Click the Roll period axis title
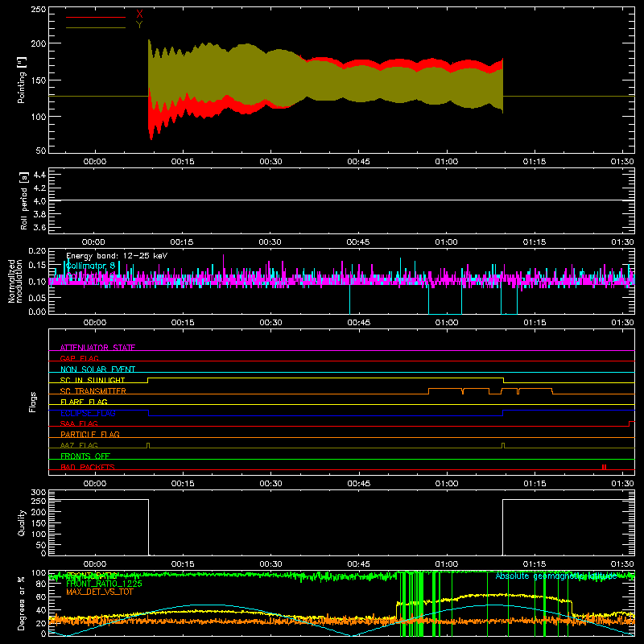Image resolution: width=644 pixels, height=644 pixels. point(24,200)
